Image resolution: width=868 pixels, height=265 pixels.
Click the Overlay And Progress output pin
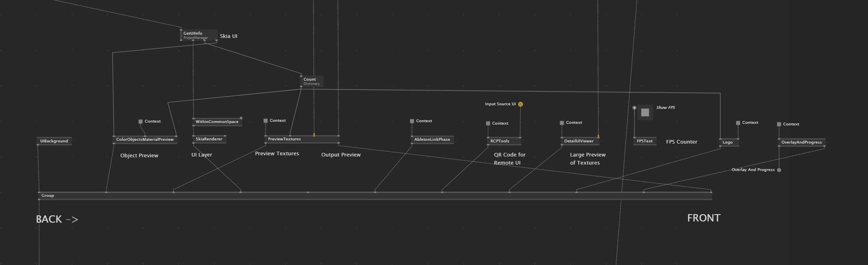coord(779,170)
